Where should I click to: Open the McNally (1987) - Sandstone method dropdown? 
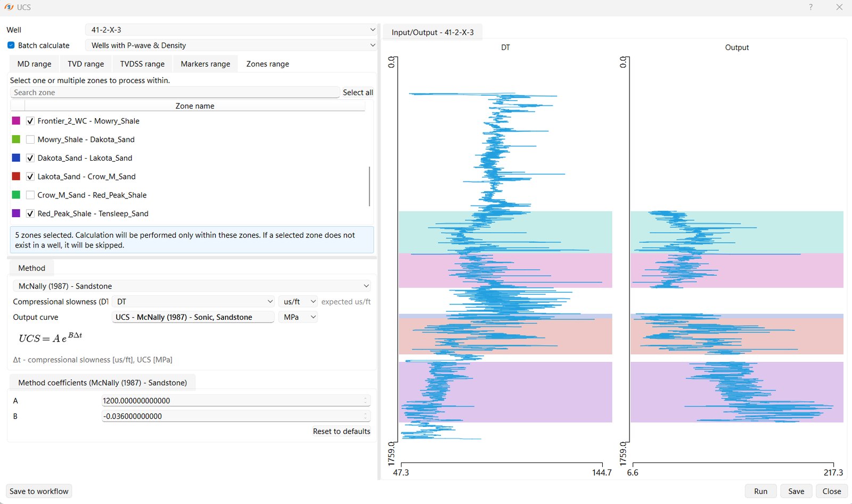click(x=192, y=286)
